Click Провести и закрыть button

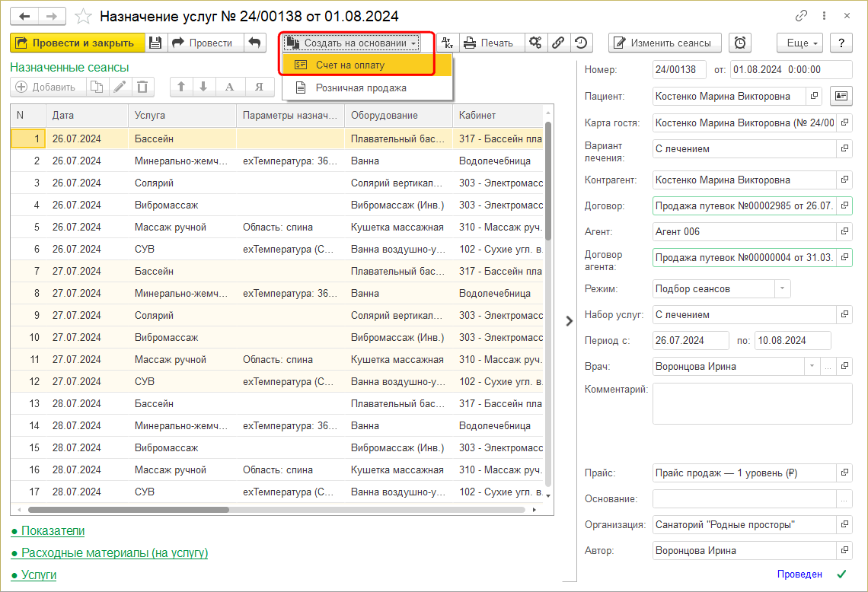77,43
